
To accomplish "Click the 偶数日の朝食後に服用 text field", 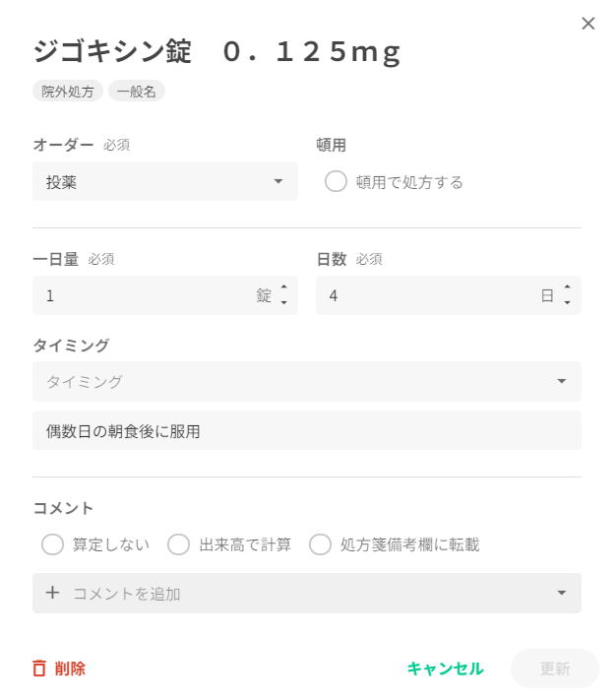I will click(x=306, y=430).
